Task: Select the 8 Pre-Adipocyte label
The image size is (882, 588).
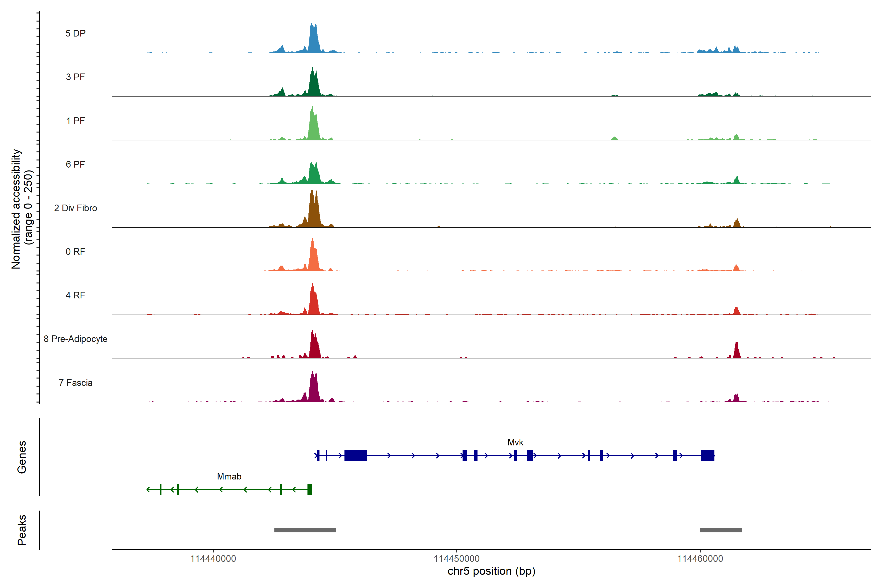Action: click(x=75, y=339)
